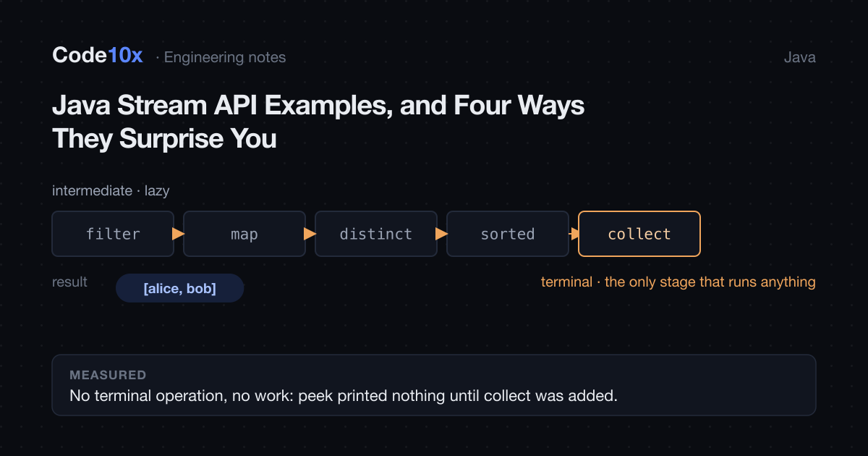The height and width of the screenshot is (456, 868).
Task: Click the arrow between filter and map
Action: click(x=179, y=234)
